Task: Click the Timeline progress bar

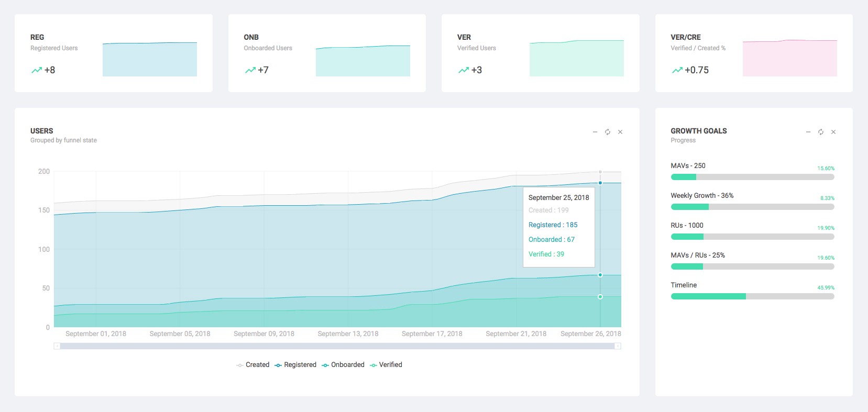Action: pyautogui.click(x=752, y=296)
